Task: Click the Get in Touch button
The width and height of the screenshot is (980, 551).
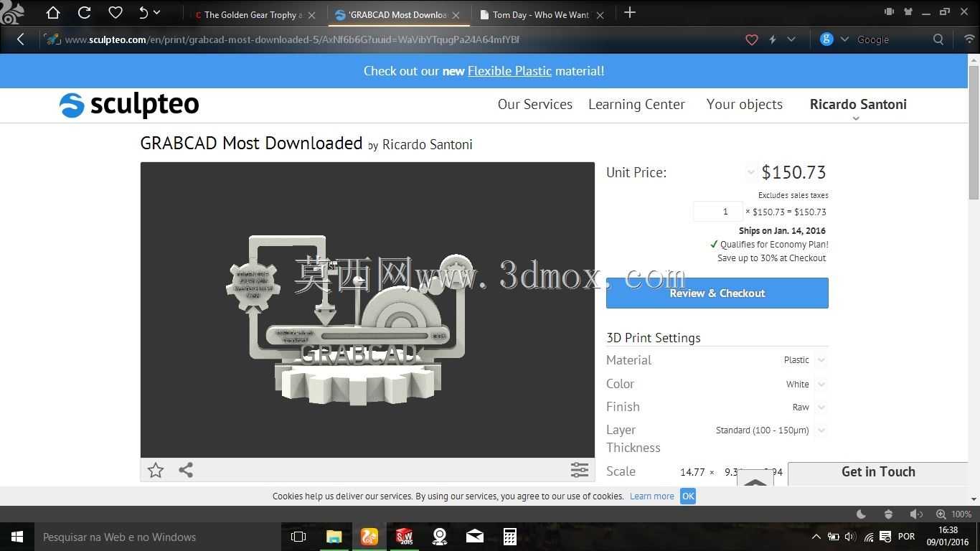Action: tap(878, 474)
